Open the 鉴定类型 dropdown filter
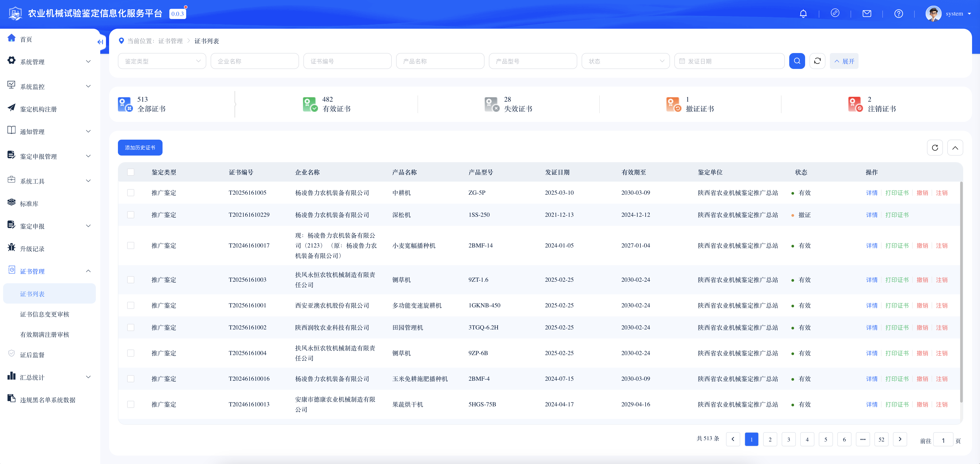The height and width of the screenshot is (464, 980). pyautogui.click(x=162, y=61)
